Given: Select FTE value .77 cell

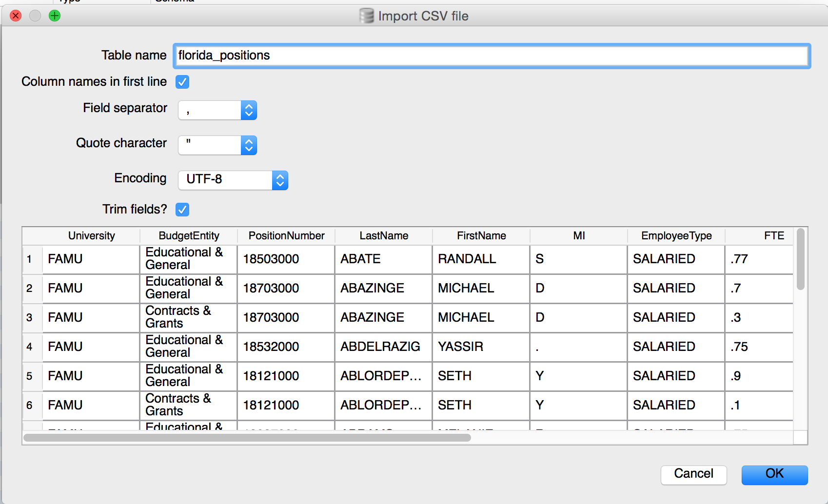Looking at the screenshot, I should click(759, 259).
